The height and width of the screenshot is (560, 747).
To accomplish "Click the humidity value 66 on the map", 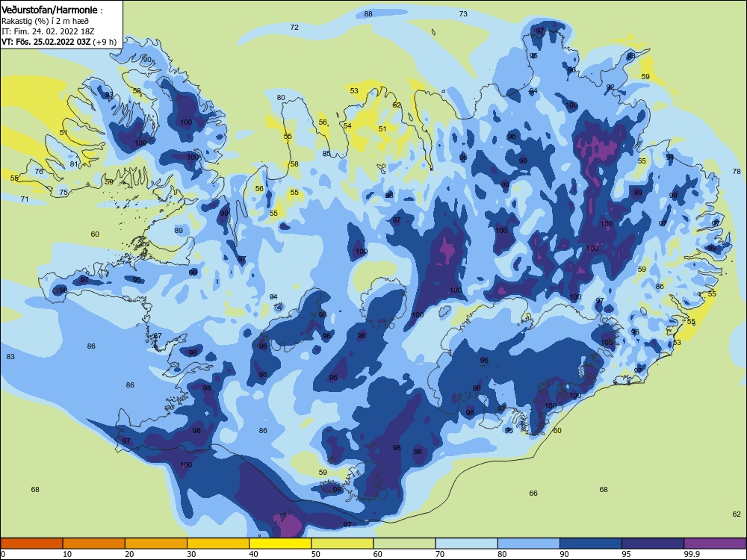I will tap(533, 493).
